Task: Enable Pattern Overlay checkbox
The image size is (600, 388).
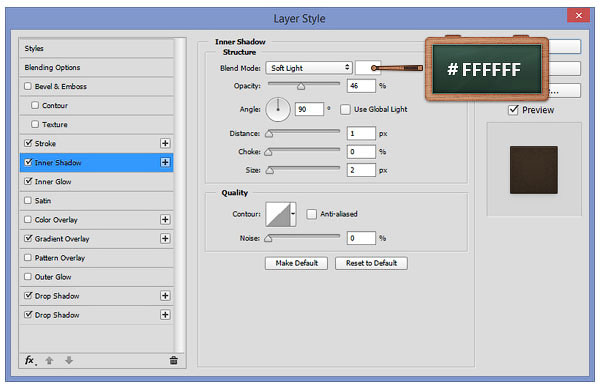Action: pos(28,258)
